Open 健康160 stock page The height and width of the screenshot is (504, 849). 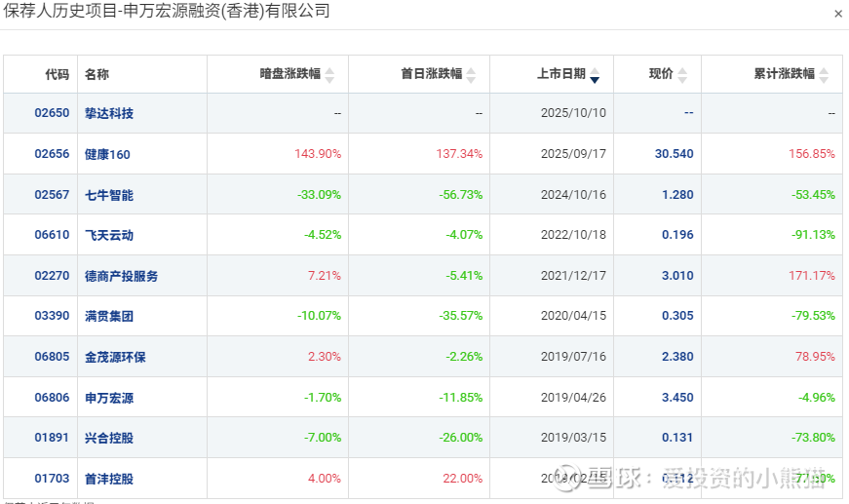107,154
